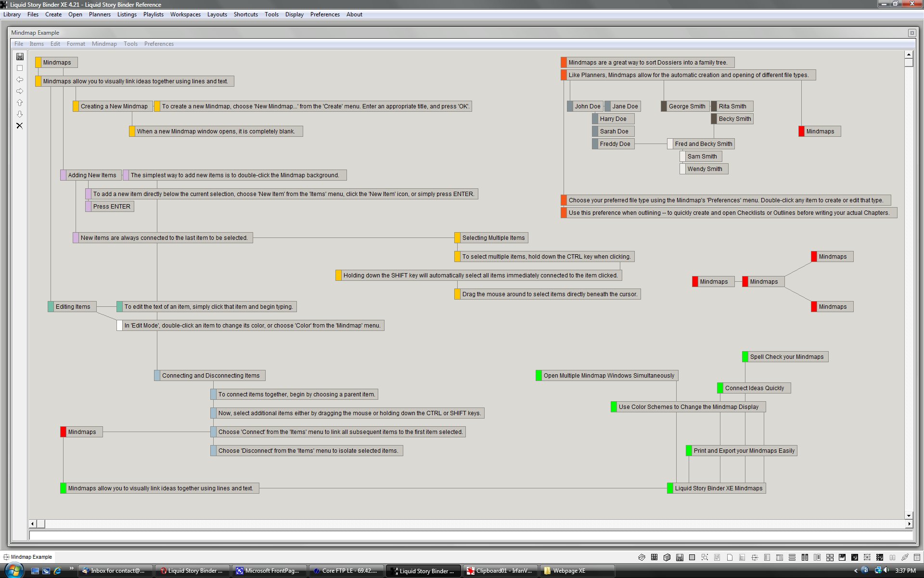
Task: Click the left arrow sidebar icon
Action: click(20, 79)
